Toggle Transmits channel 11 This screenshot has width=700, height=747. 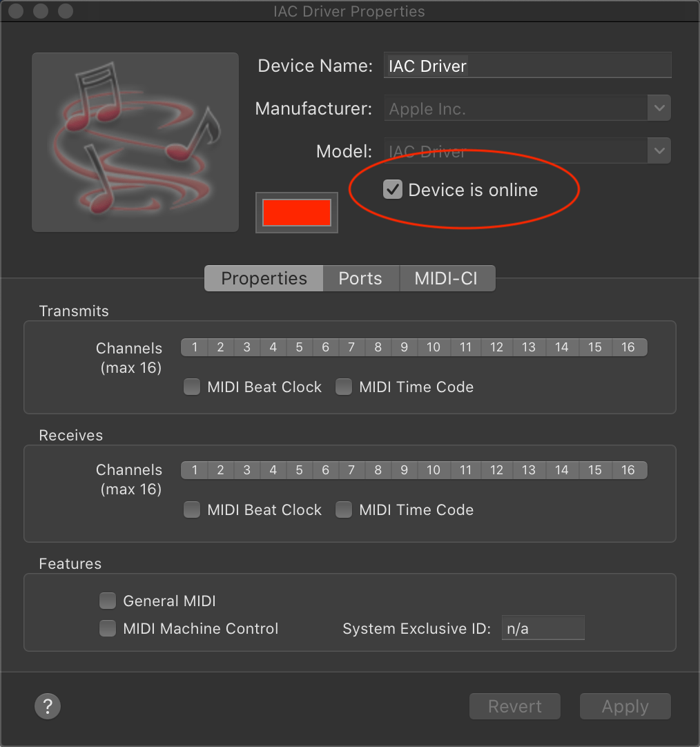pos(465,347)
